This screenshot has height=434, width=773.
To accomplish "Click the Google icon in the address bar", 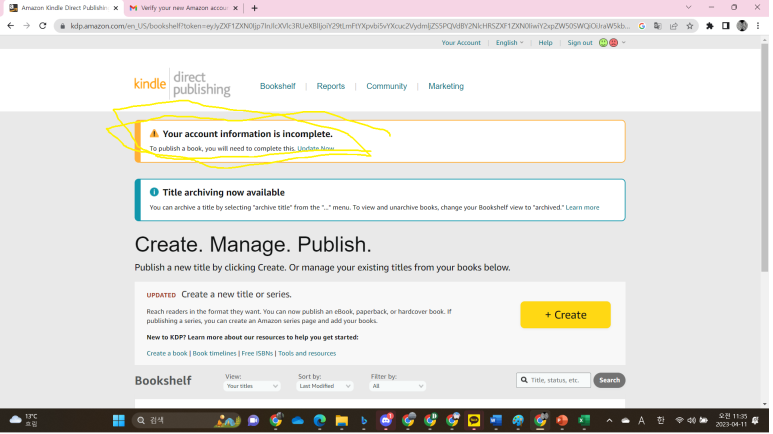I will click(642, 26).
